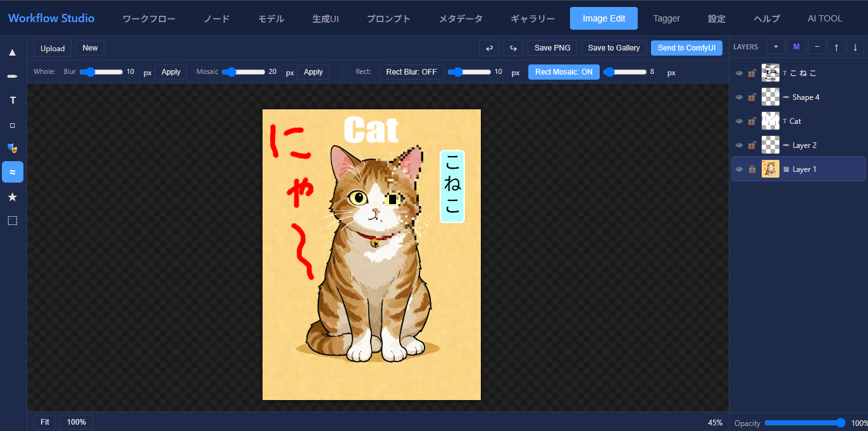The width and height of the screenshot is (868, 431).
Task: Select the Shape 4 layer thumbnail
Action: 770,97
